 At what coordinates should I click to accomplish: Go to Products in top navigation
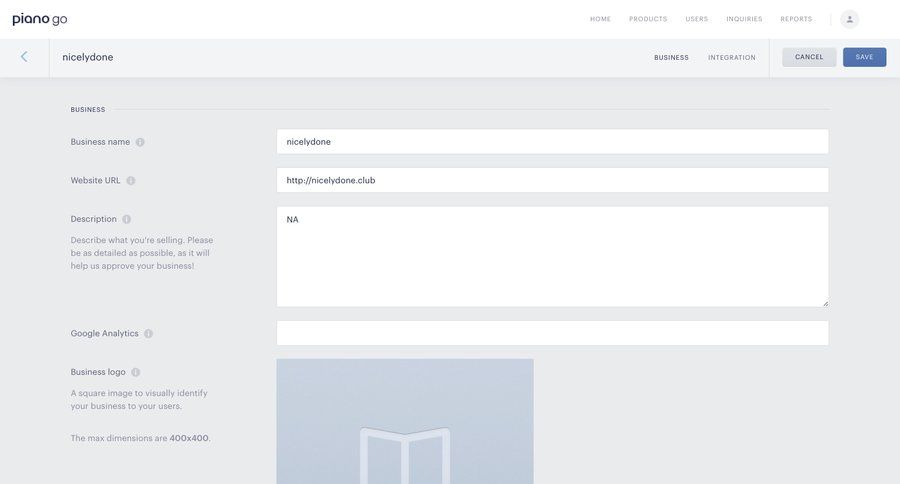(x=648, y=19)
